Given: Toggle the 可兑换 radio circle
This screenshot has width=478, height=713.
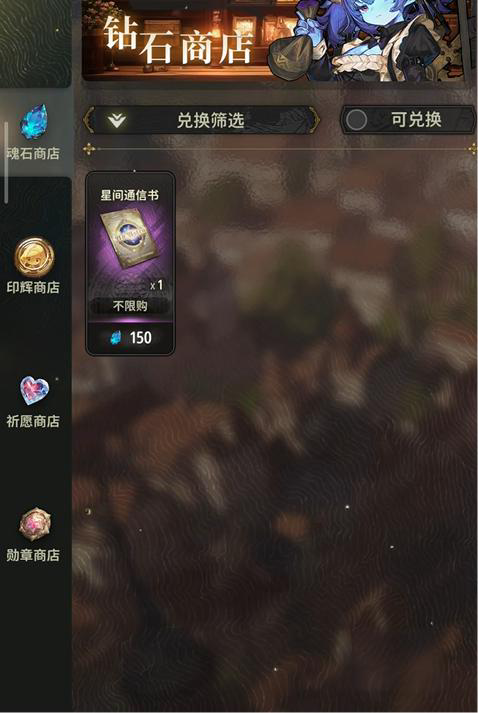Looking at the screenshot, I should point(357,120).
